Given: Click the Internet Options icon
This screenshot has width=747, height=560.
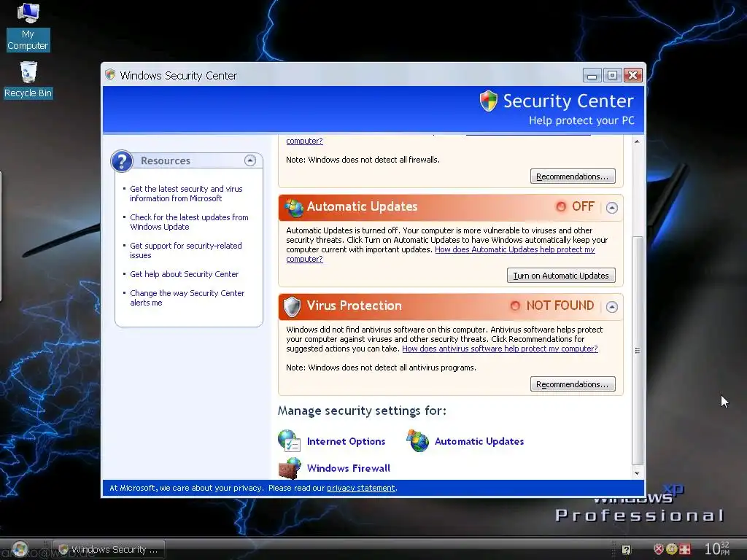Looking at the screenshot, I should click(289, 440).
